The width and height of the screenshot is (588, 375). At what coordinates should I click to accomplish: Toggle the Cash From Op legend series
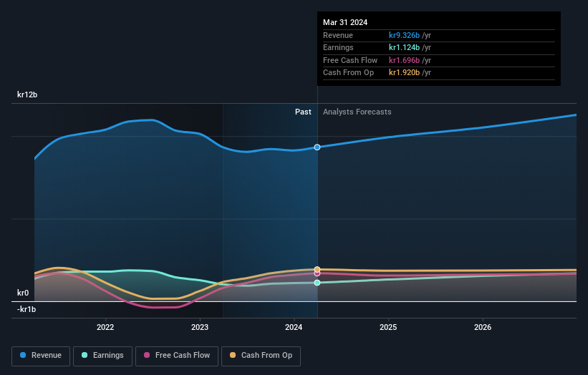tap(261, 356)
